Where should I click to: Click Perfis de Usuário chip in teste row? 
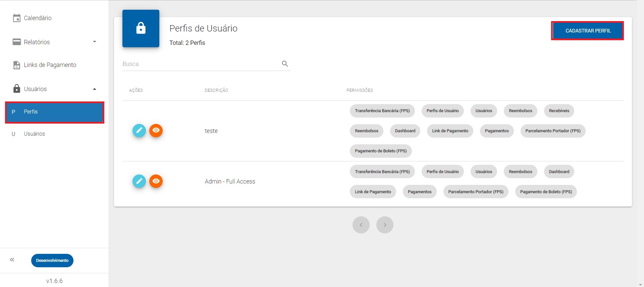click(443, 111)
